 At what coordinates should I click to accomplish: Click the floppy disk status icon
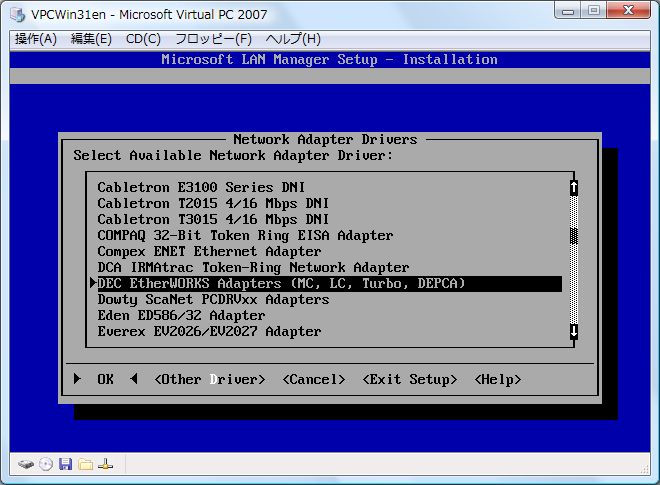(x=65, y=464)
